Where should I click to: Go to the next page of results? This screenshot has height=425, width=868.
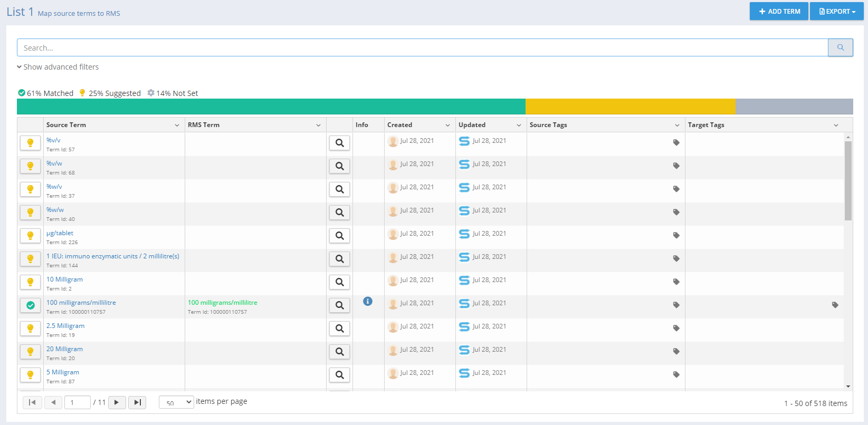[x=117, y=402]
